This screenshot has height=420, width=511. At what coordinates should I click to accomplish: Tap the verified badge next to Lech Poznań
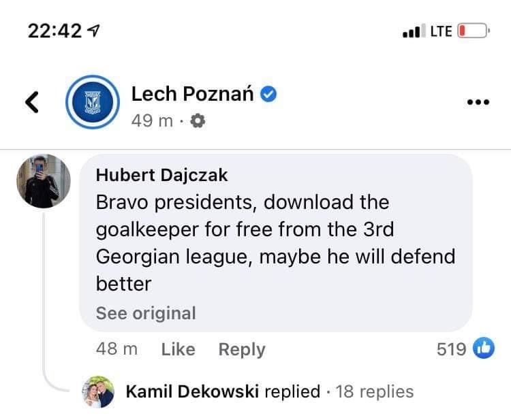click(x=268, y=94)
